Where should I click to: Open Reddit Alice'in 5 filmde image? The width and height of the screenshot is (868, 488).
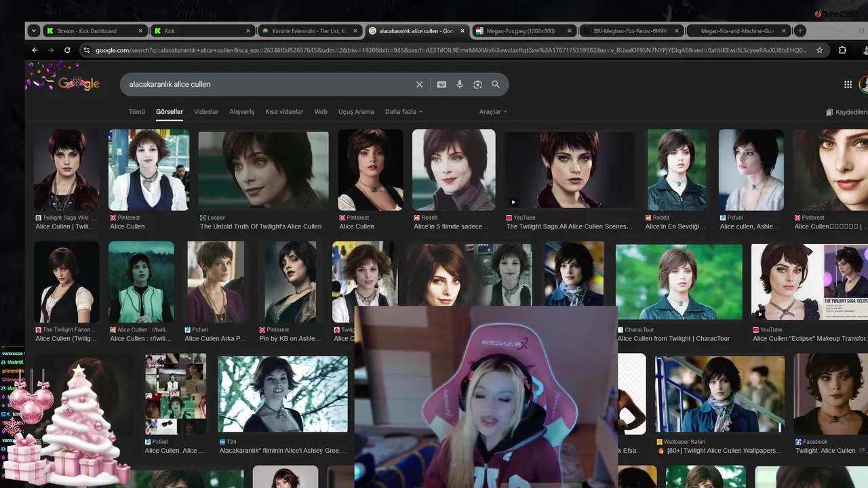click(454, 170)
